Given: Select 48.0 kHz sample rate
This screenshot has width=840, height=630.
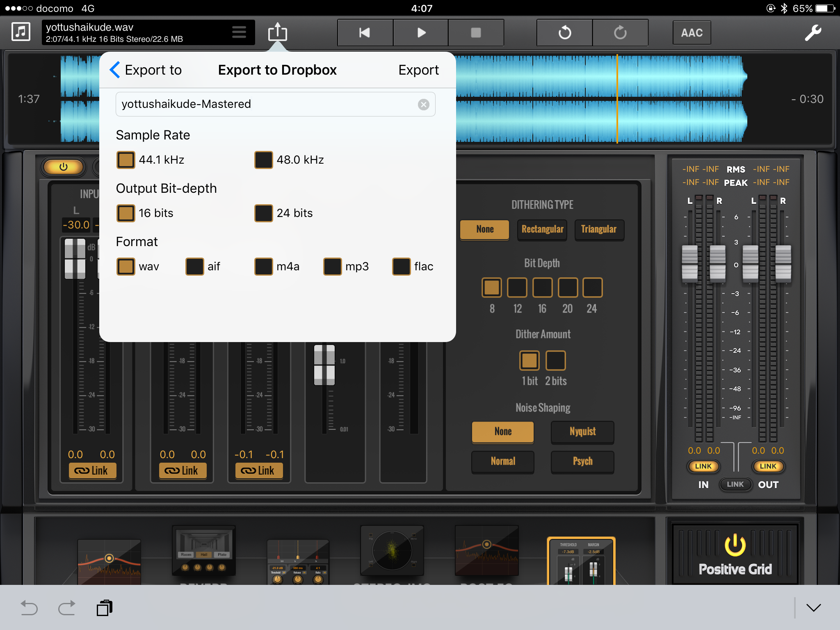Looking at the screenshot, I should (x=264, y=160).
